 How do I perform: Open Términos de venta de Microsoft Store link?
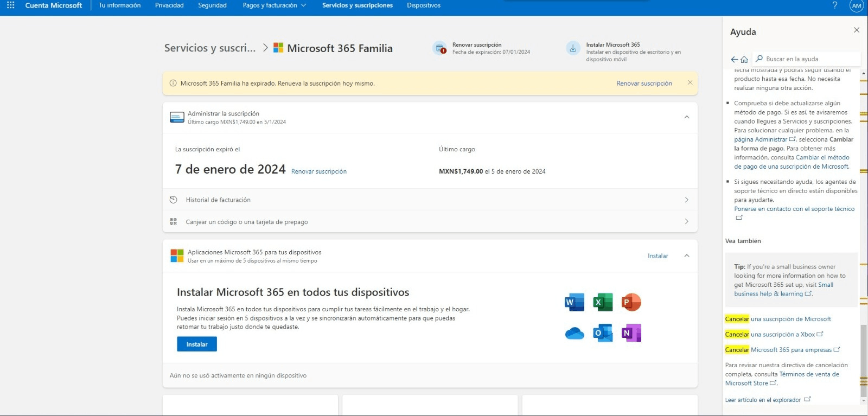pos(782,379)
